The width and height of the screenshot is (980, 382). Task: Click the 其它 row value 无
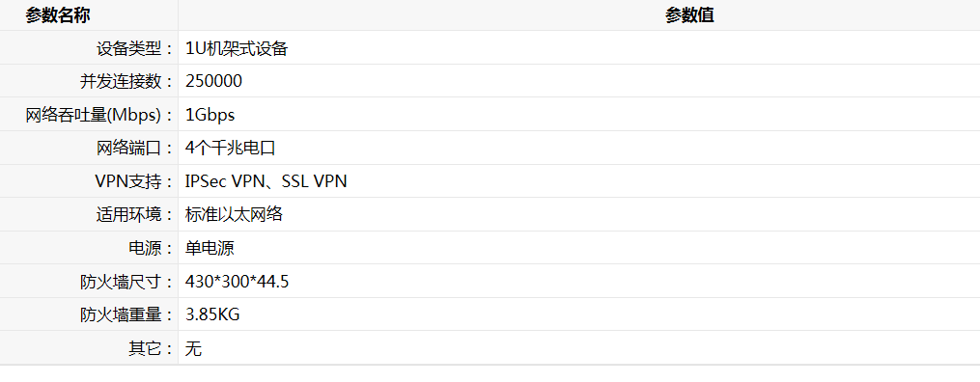click(194, 348)
